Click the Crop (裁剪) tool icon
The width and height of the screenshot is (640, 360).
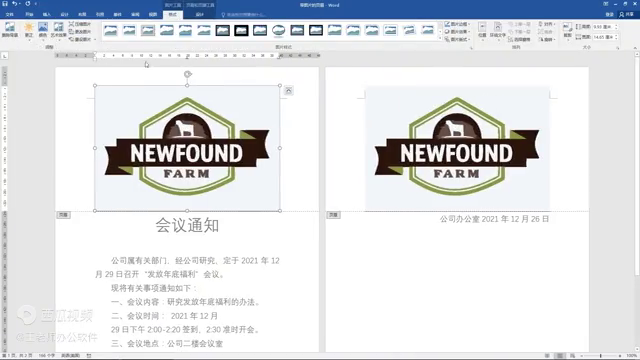567,30
